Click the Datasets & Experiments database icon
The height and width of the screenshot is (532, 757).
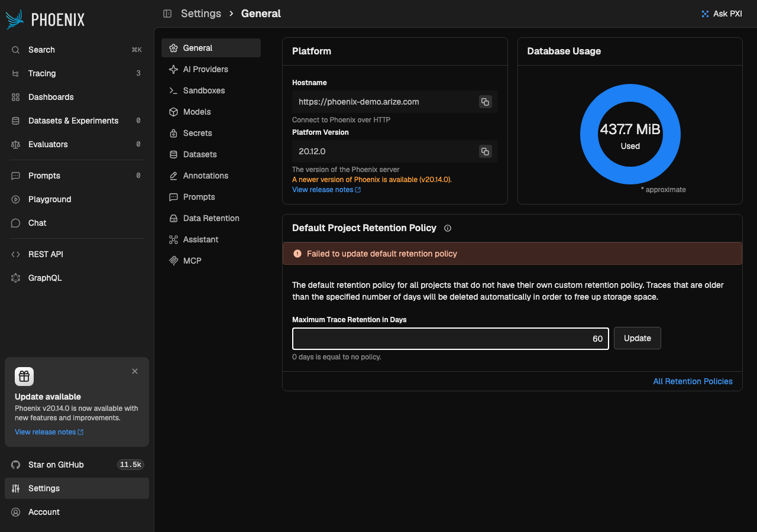pos(16,121)
